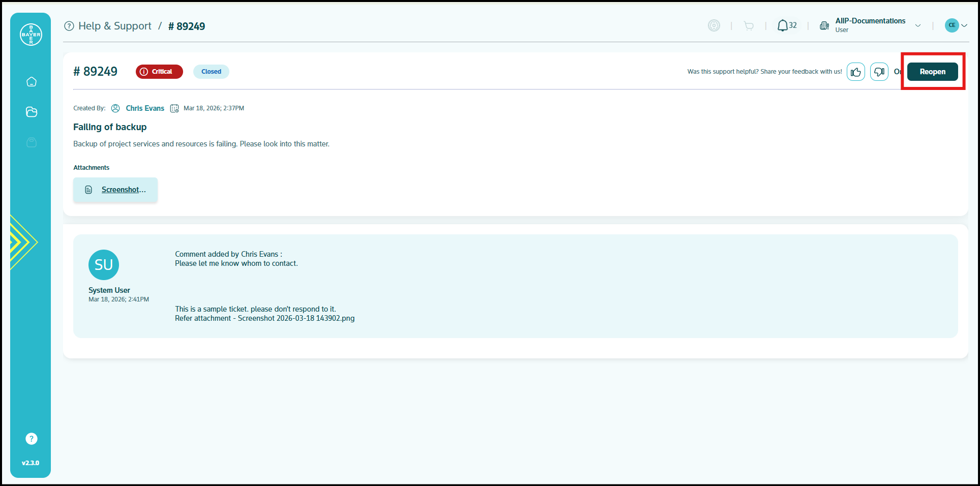Image resolution: width=980 pixels, height=486 pixels.
Task: Open the shopping cart icon in header
Action: click(x=749, y=25)
